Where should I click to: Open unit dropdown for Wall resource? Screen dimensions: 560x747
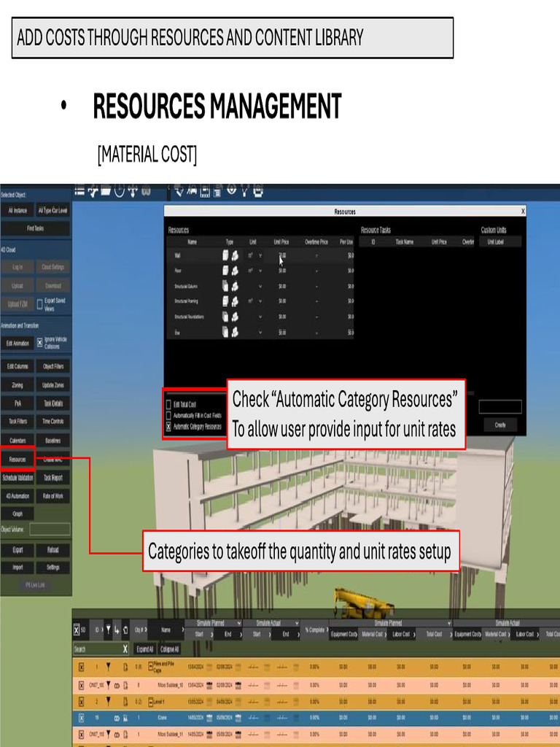click(260, 256)
